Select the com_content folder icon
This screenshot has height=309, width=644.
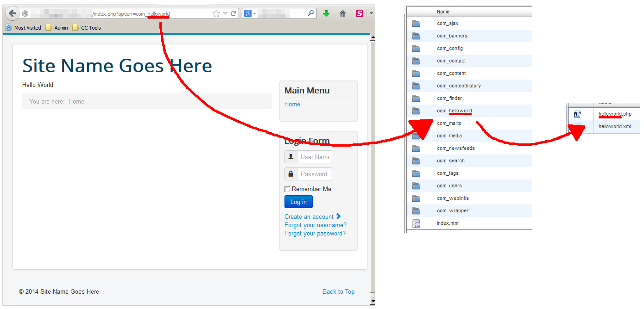click(416, 73)
